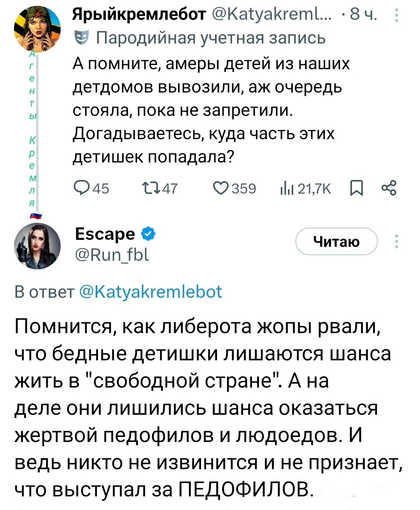Bookmark the Ярыйкремлебот post
The width and height of the screenshot is (420, 510).
[356, 189]
